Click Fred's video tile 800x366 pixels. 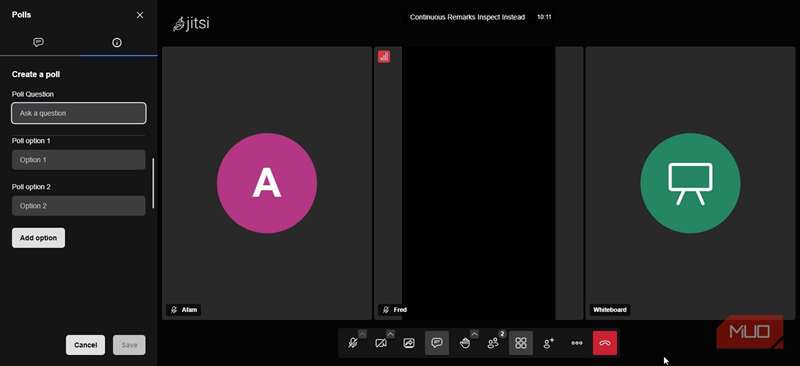click(x=478, y=183)
